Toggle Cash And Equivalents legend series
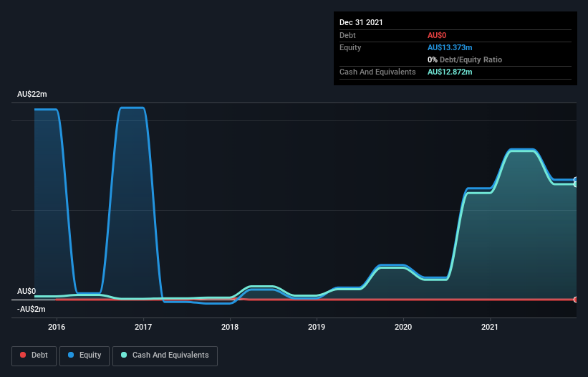Image resolution: width=588 pixels, height=377 pixels. (x=165, y=355)
